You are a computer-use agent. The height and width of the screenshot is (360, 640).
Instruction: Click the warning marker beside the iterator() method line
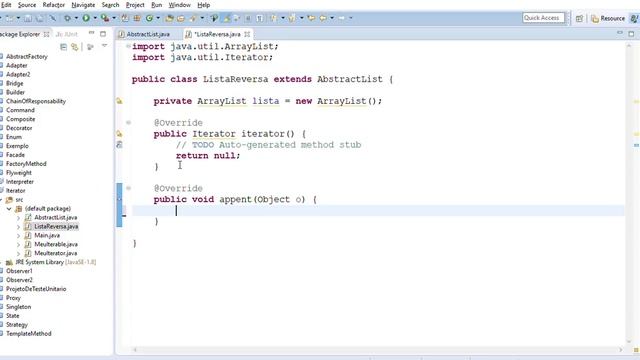coord(119,133)
